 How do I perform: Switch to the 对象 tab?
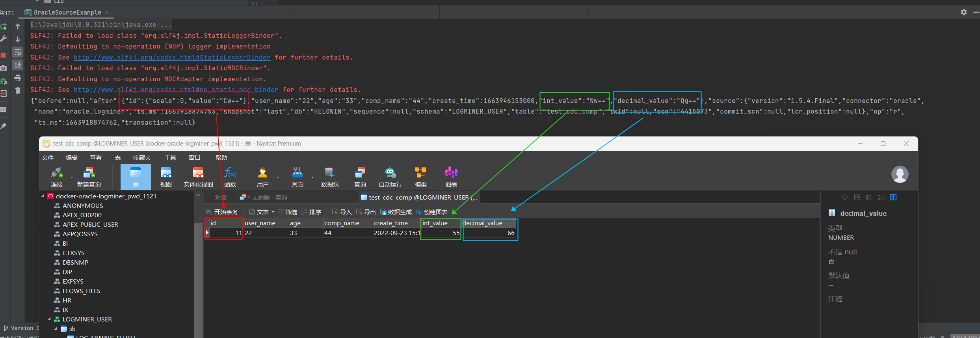pos(221,198)
